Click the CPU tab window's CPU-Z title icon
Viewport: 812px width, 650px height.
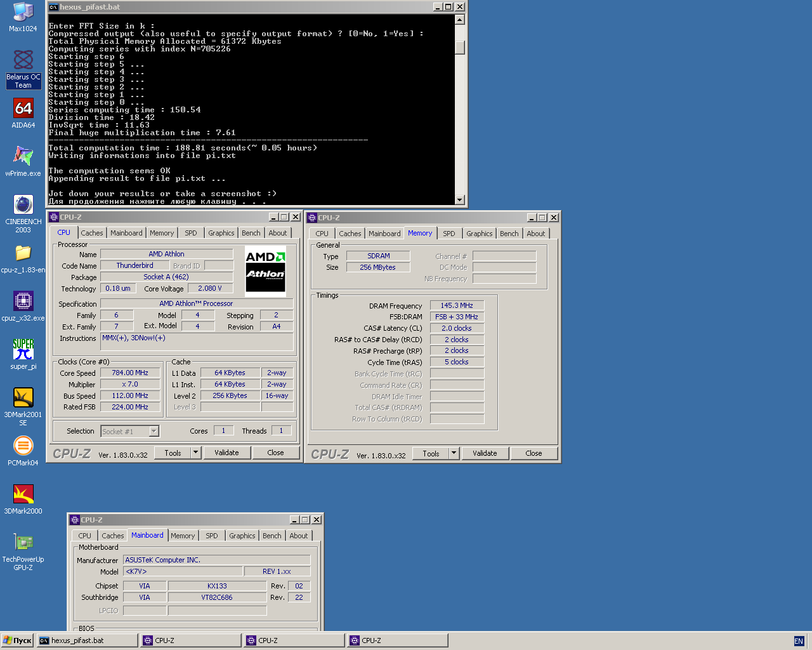tap(54, 217)
